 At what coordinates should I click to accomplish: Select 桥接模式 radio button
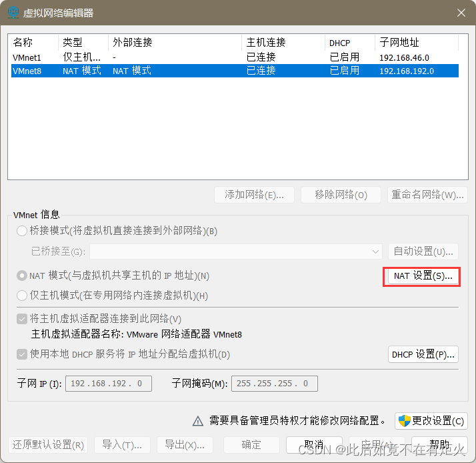[x=22, y=231]
